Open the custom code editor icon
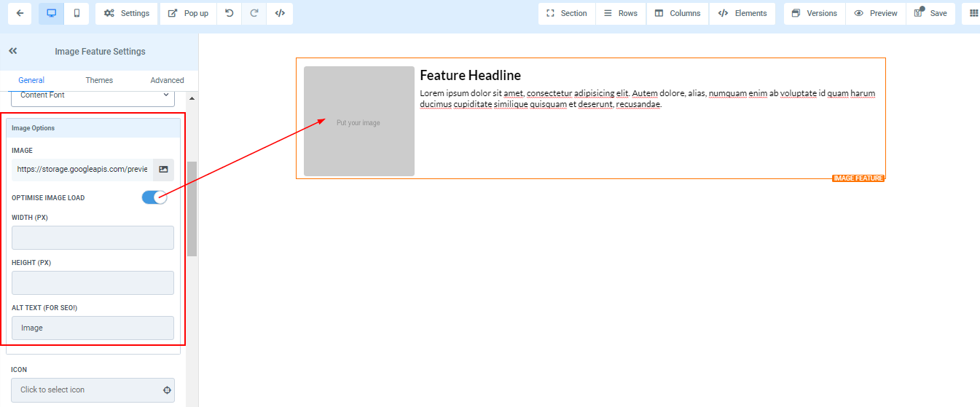980x407 pixels. coord(280,13)
